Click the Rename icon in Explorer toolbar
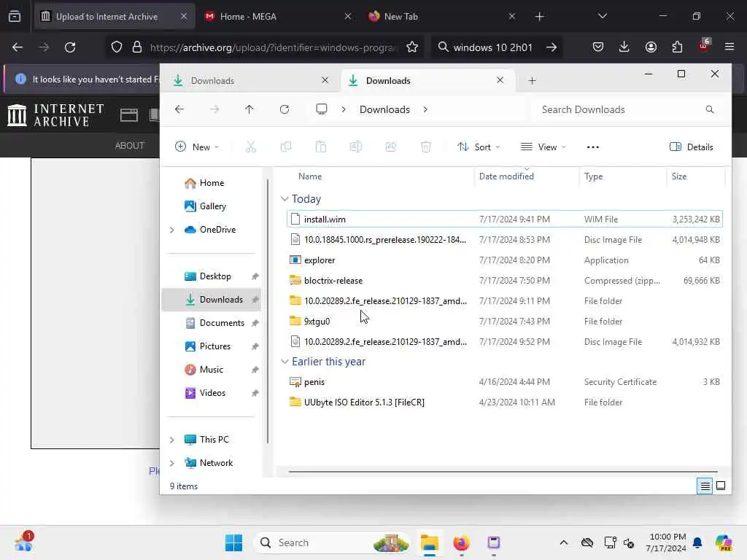The width and height of the screenshot is (747, 560). coord(356,147)
